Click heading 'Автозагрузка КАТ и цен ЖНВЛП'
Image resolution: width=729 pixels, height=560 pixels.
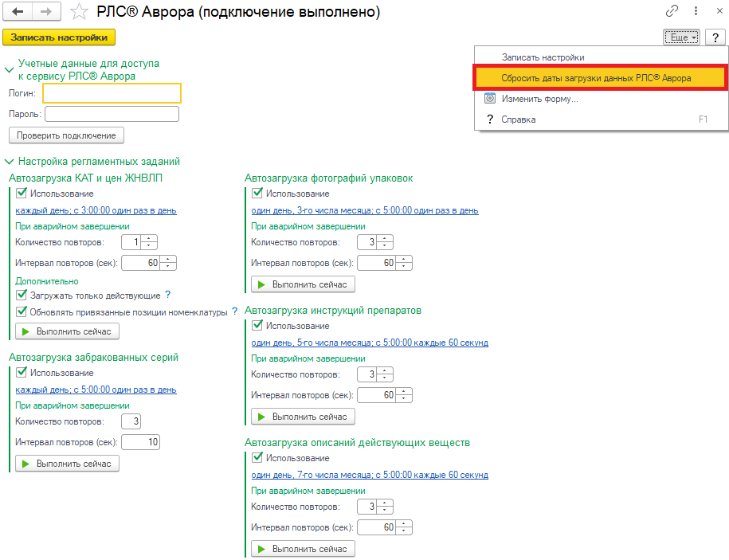click(x=85, y=178)
